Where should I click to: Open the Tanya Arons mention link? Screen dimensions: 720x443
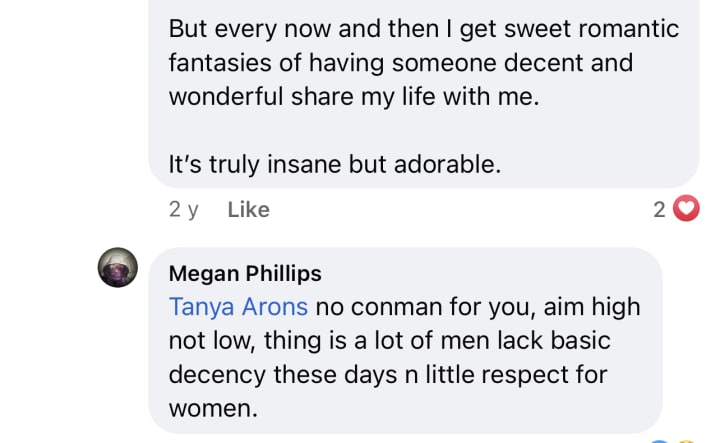[238, 306]
